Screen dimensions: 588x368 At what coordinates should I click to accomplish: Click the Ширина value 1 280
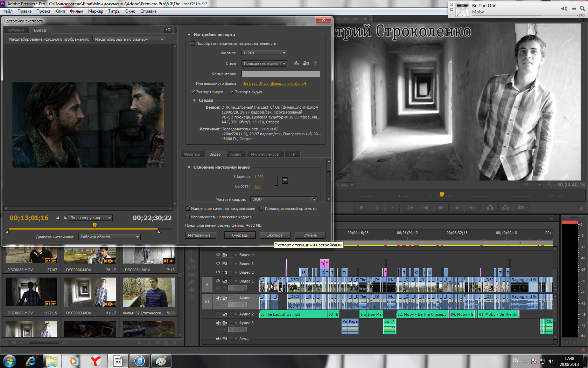[x=259, y=177]
